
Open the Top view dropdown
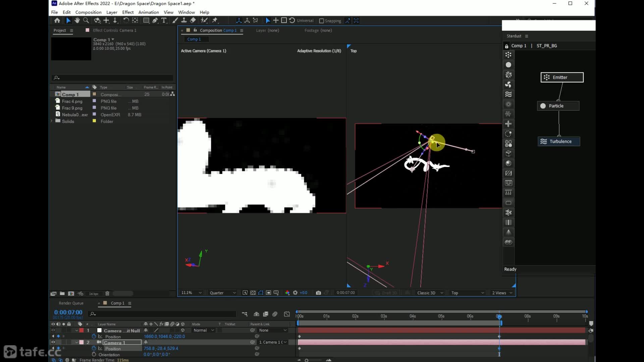[x=468, y=293]
